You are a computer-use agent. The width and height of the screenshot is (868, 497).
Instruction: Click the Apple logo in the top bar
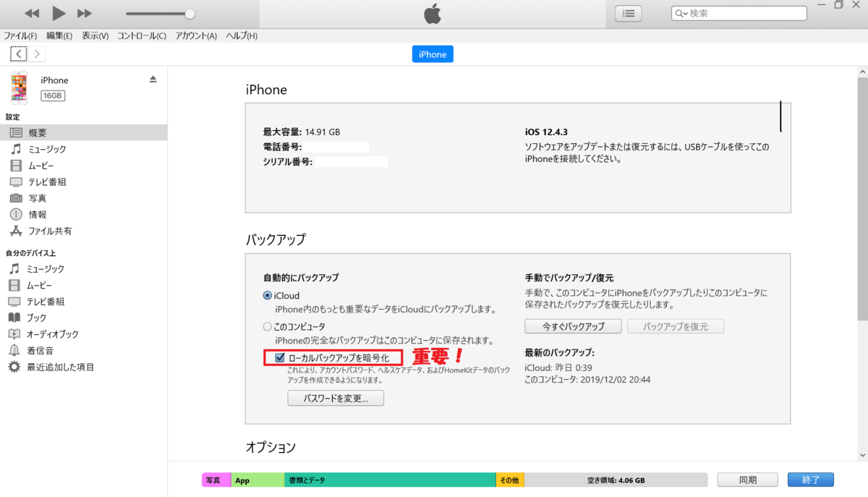point(433,14)
